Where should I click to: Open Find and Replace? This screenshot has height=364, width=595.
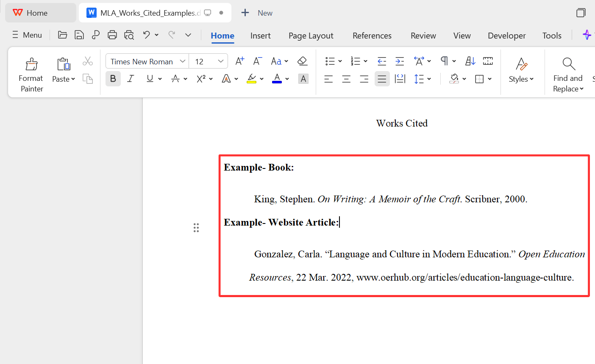pyautogui.click(x=567, y=72)
